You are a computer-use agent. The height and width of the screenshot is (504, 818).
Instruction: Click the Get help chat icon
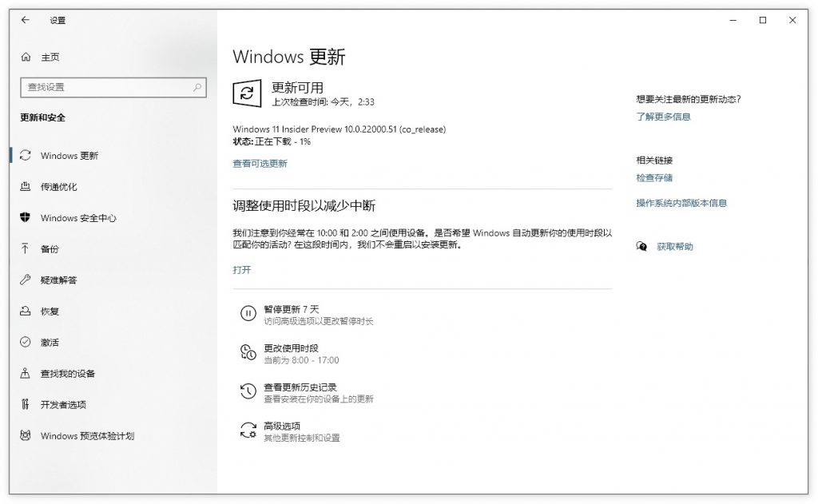tap(641, 247)
